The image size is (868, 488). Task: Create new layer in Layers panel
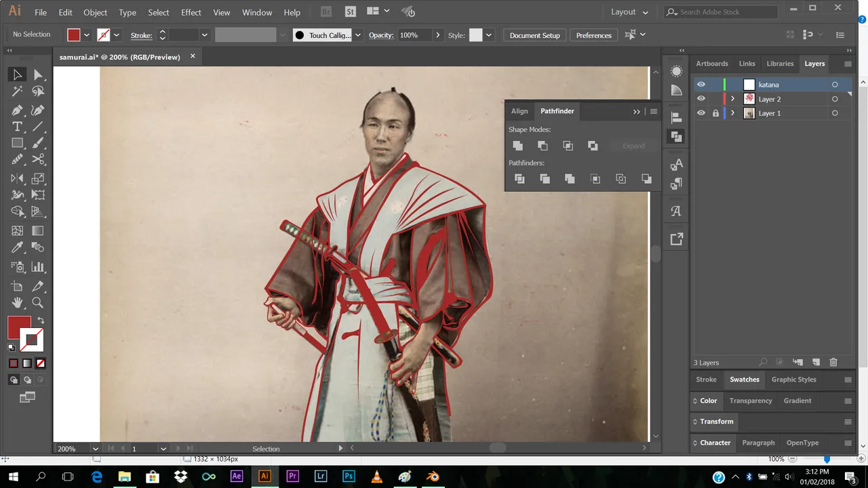pyautogui.click(x=816, y=363)
